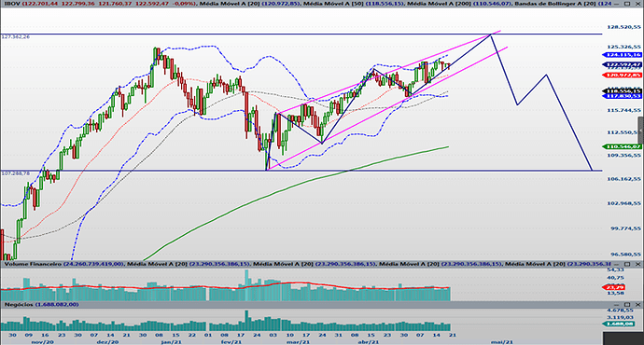Maximize the Volume Financeiro panel
Screen dimensions: 644x345
pos(627,264)
